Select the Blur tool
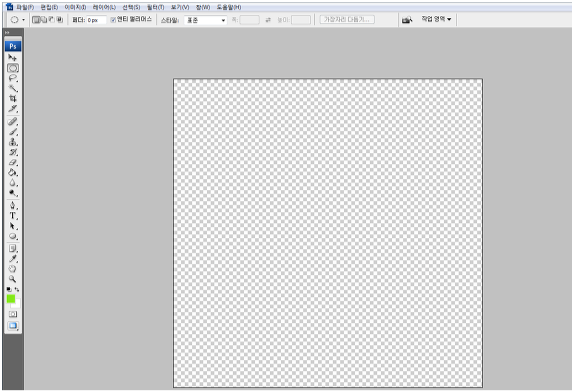The height and width of the screenshot is (392, 574). click(x=13, y=183)
